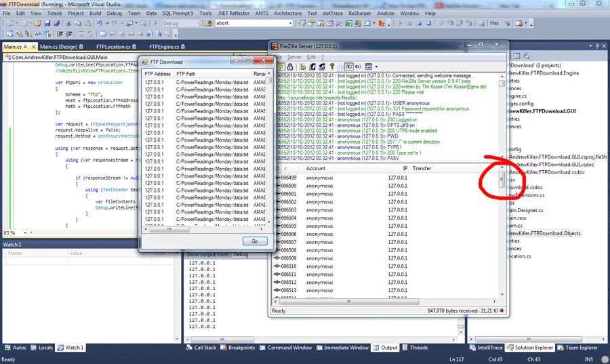Toggle FileZilla C:\ path display button
Image resolution: width=610 pixels, height=364 pixels.
point(359,66)
